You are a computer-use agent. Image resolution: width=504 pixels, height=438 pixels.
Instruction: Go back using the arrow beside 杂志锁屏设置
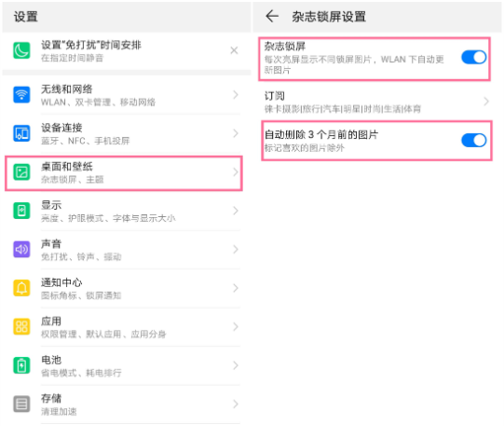(272, 16)
